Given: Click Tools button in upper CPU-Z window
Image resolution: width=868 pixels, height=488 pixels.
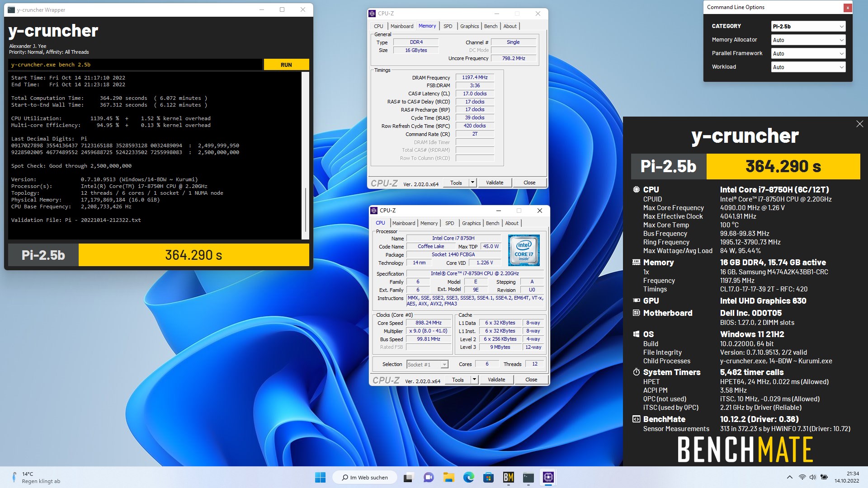Looking at the screenshot, I should 456,183.
